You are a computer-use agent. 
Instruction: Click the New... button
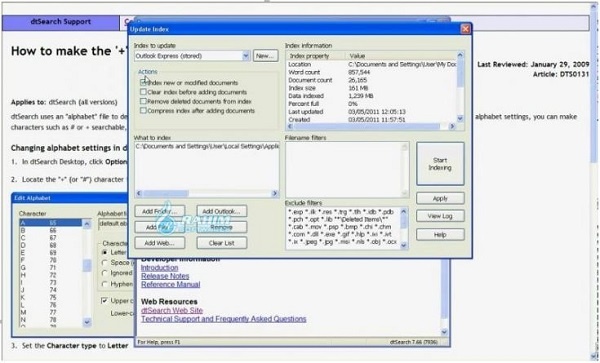[265, 56]
